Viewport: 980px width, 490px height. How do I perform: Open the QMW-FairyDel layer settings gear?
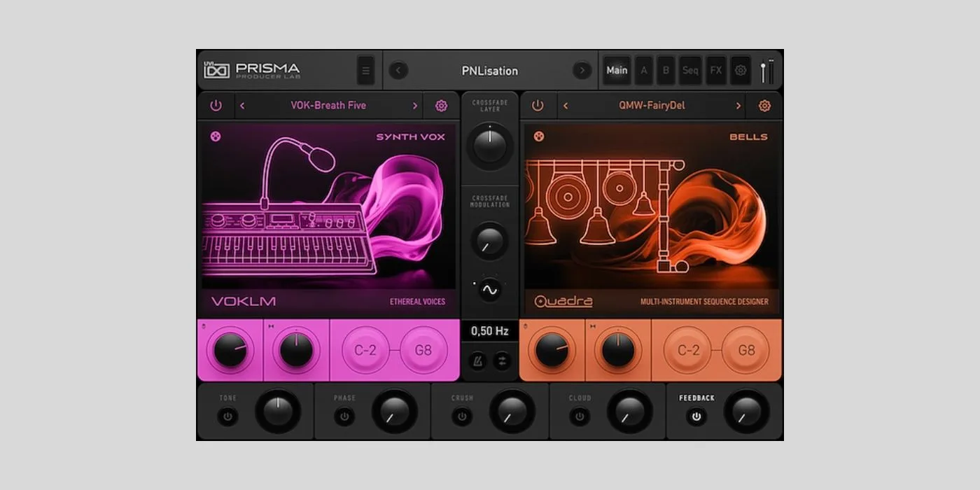pyautogui.click(x=764, y=106)
